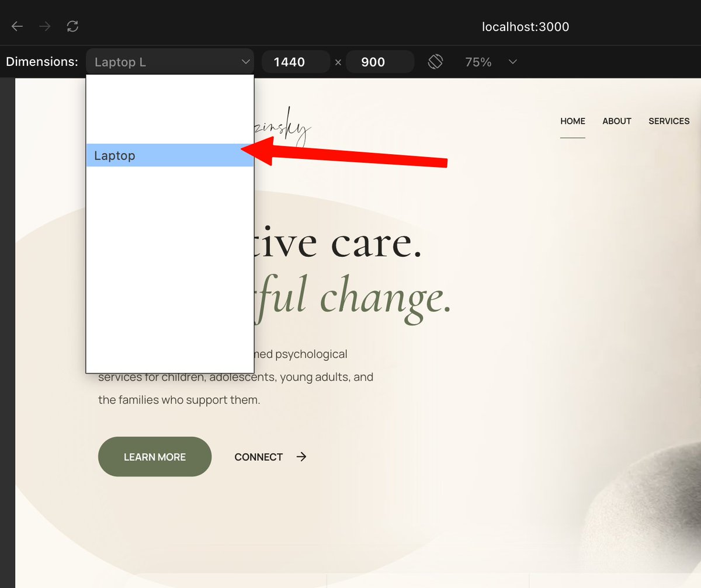The image size is (701, 588).
Task: Open the HOME navigation link
Action: (572, 121)
